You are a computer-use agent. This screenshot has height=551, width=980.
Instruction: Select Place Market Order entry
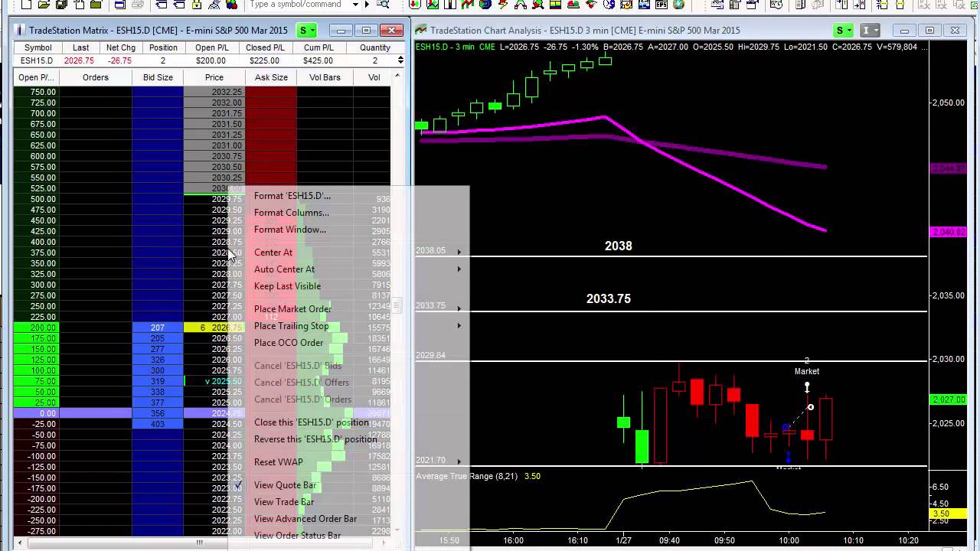pyautogui.click(x=292, y=309)
